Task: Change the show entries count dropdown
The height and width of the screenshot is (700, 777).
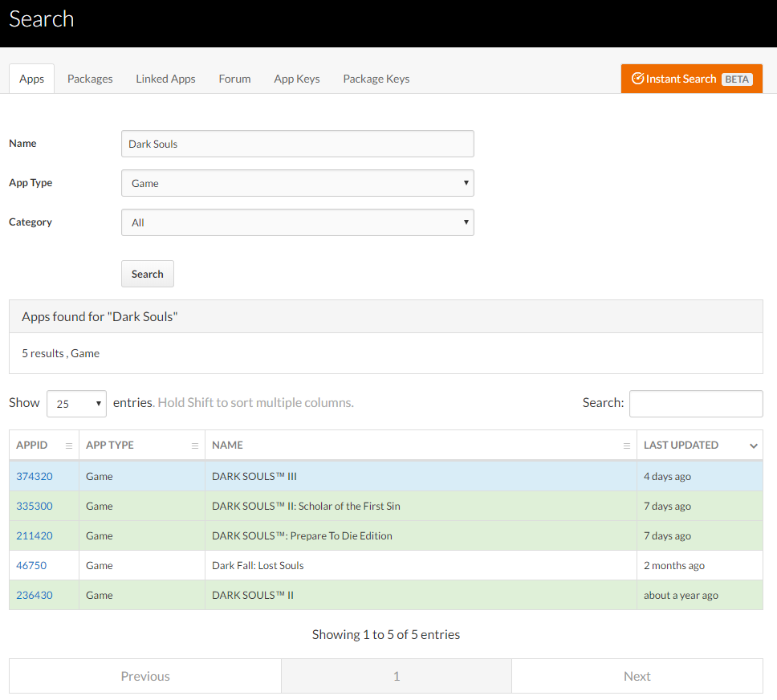Action: 76,404
